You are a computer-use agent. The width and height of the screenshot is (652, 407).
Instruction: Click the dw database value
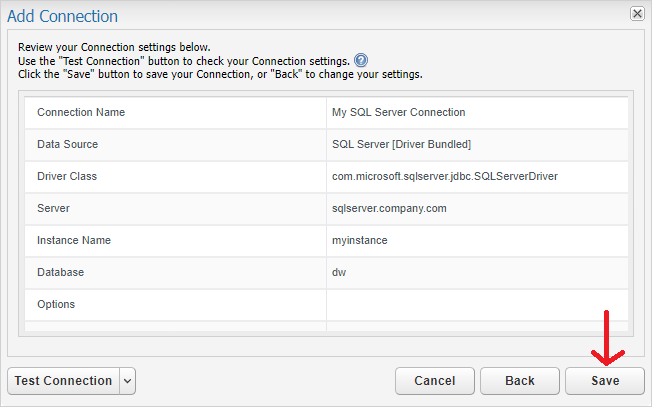pyautogui.click(x=339, y=272)
